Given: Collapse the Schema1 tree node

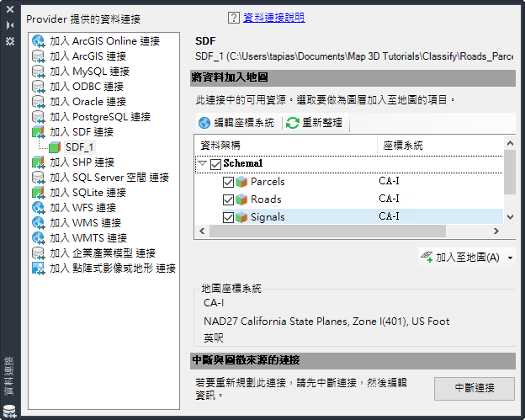Looking at the screenshot, I should coord(202,163).
